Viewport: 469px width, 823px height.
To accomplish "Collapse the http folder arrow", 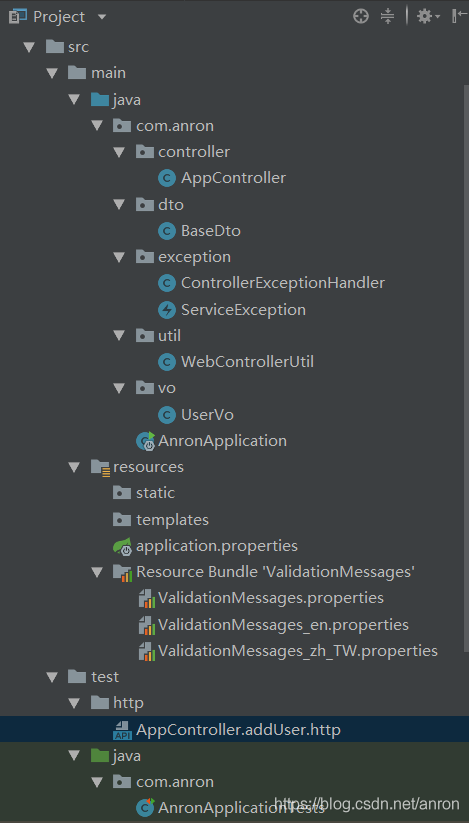I will tap(74, 703).
